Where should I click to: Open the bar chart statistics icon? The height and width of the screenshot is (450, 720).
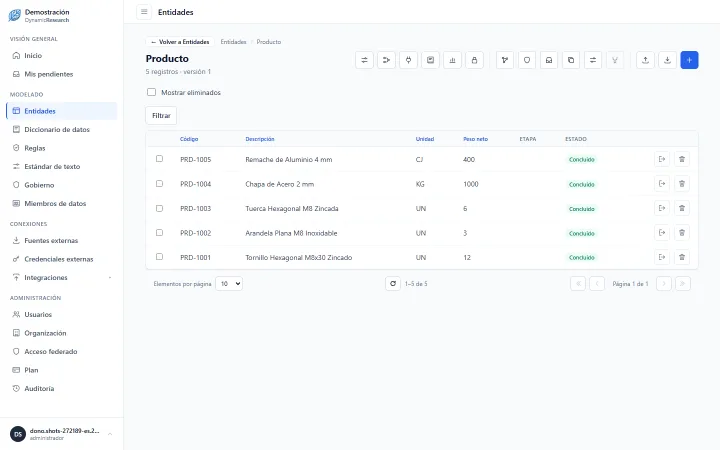pyautogui.click(x=452, y=60)
